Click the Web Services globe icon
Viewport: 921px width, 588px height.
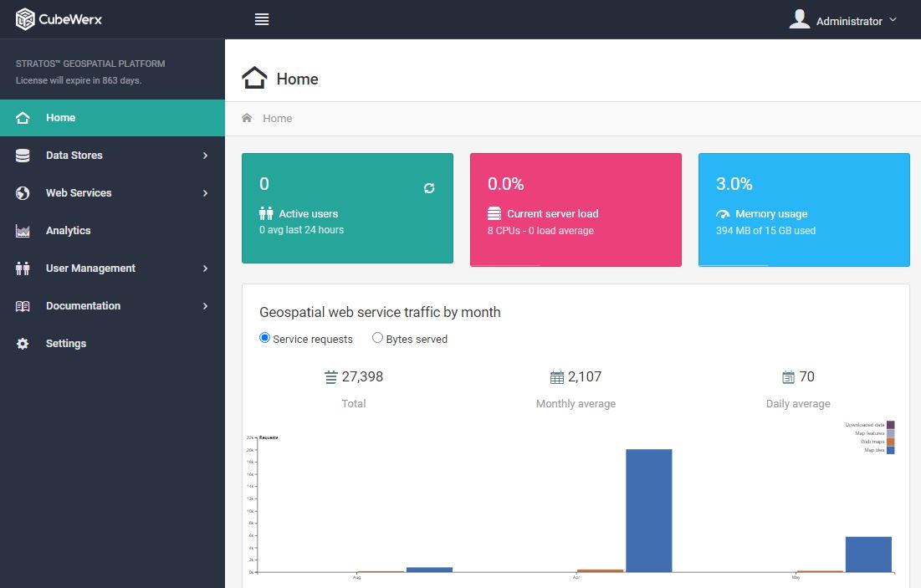coord(23,192)
